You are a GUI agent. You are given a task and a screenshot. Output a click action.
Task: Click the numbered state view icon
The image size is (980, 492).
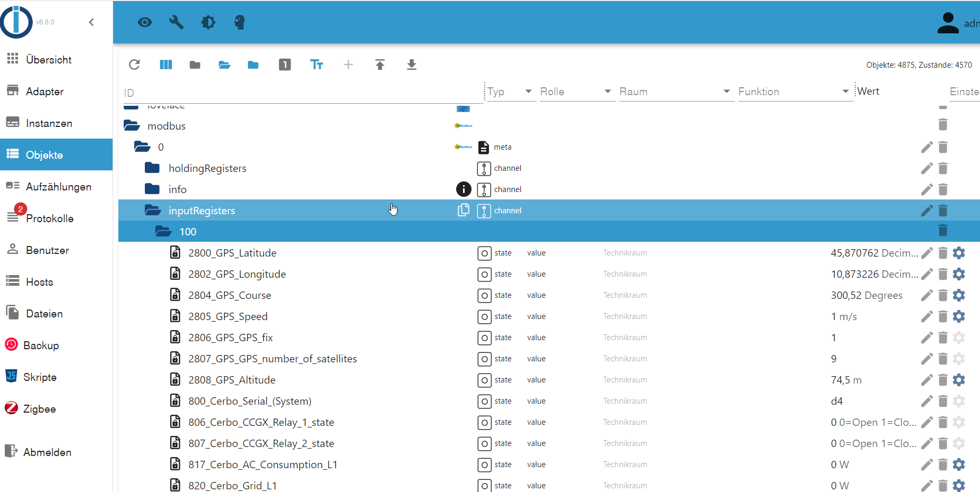pyautogui.click(x=285, y=65)
